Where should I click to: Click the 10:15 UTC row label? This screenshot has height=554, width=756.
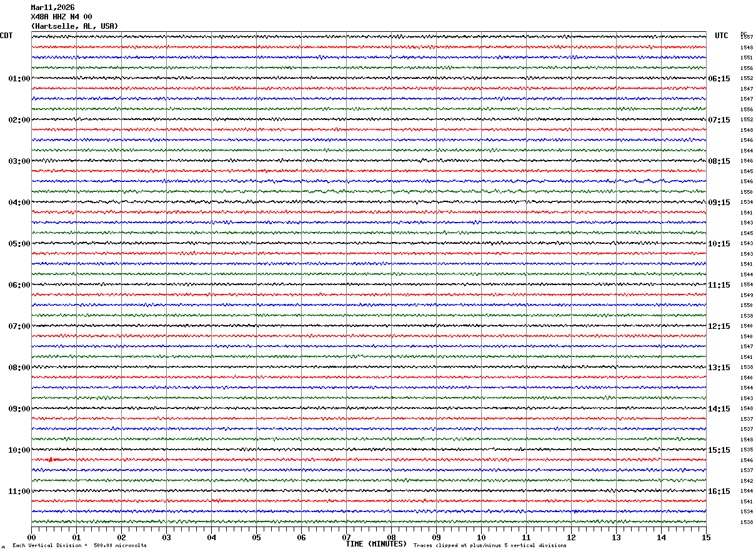719,244
